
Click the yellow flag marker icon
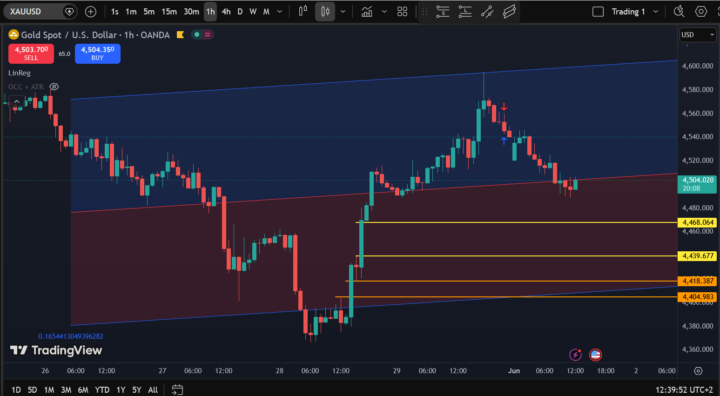(x=180, y=34)
